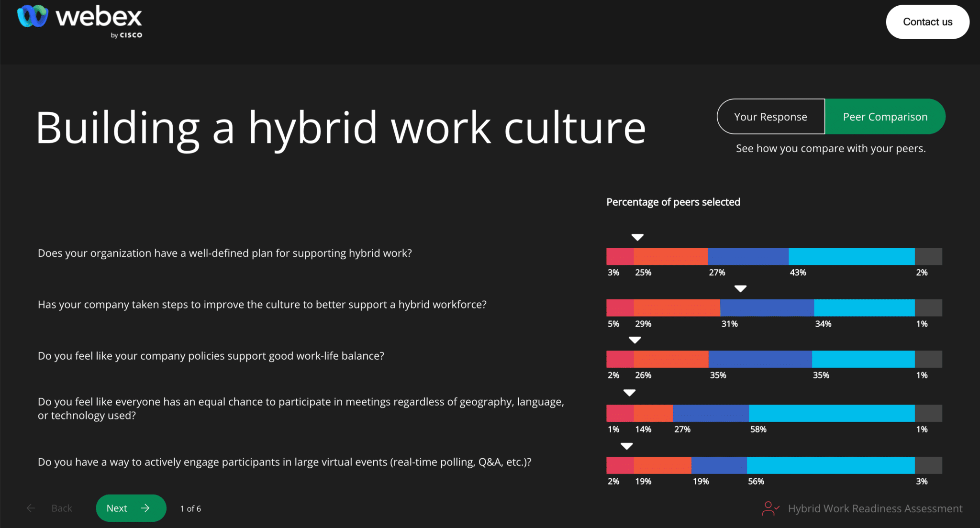Switch to the Your Response view
Viewport: 980px width, 528px height.
[771, 117]
